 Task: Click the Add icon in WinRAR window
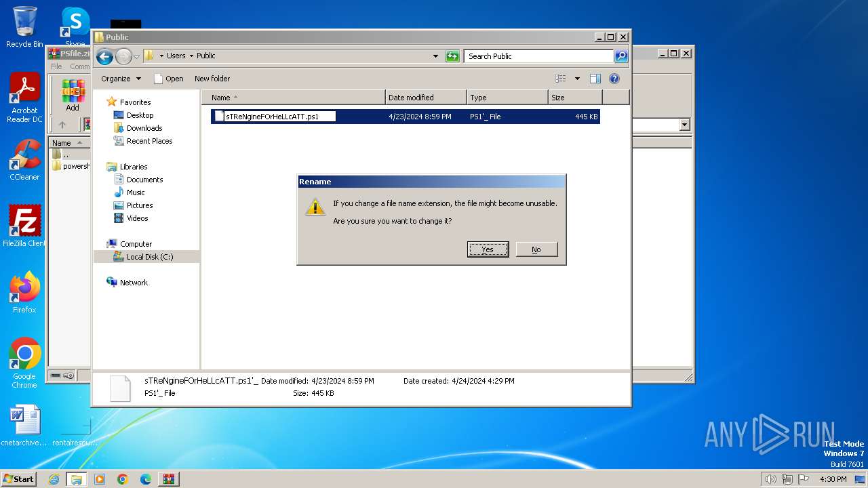click(x=73, y=95)
